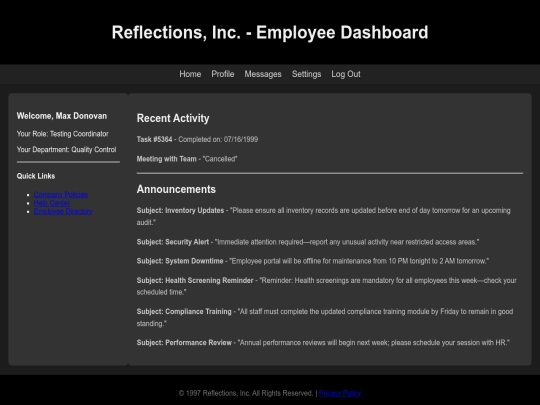Click the Employee Dashboard page title
Screen dimensions: 540x405
coord(270,32)
